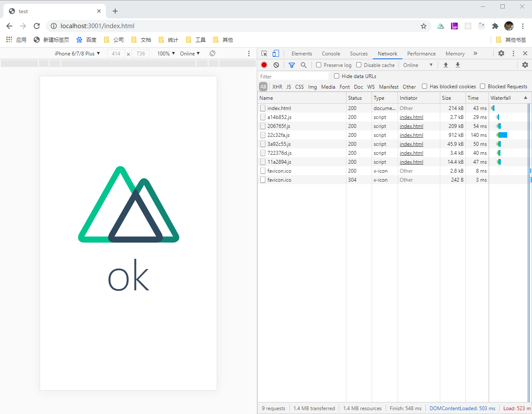Image resolution: width=532 pixels, height=414 pixels.
Task: Import HAR file with upload arrow
Action: point(446,65)
